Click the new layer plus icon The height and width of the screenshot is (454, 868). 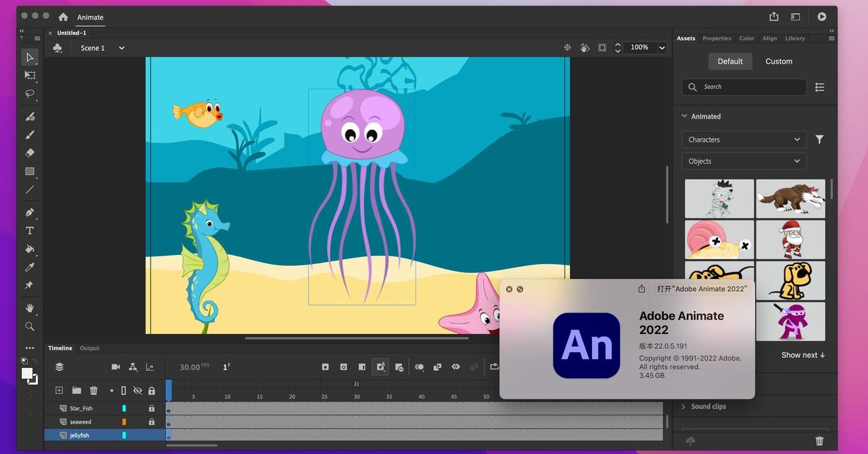click(x=59, y=390)
